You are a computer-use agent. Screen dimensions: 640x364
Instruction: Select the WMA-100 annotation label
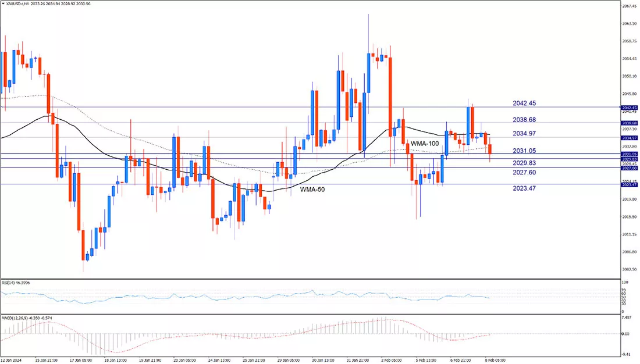[425, 144]
